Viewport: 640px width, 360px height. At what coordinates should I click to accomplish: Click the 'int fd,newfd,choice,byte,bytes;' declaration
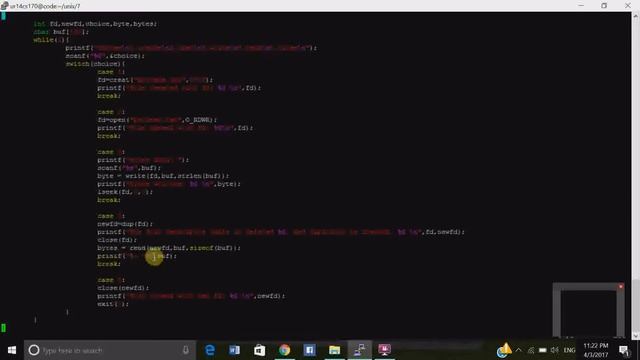[x=95, y=24]
